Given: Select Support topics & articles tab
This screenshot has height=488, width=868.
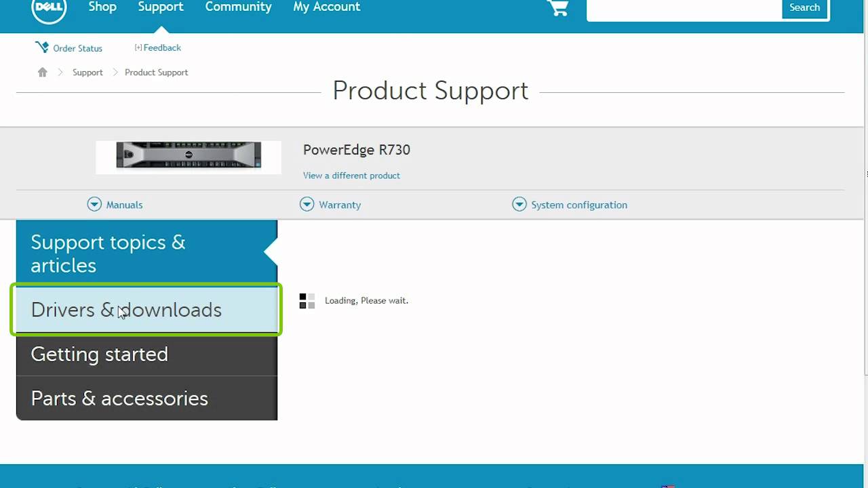Looking at the screenshot, I should point(146,253).
